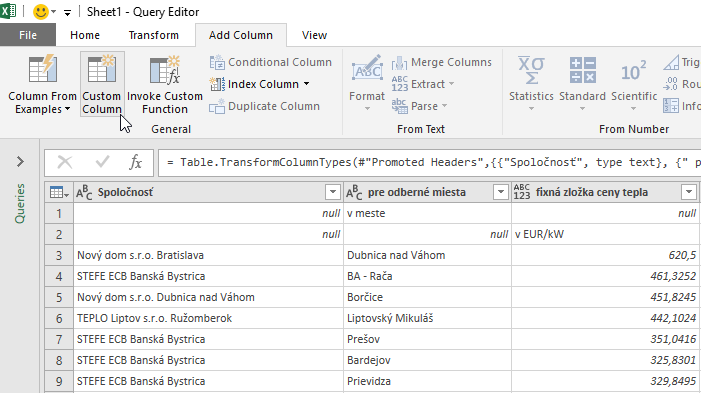Click Column From Examples icon
Viewport: 701px width, 393px height.
42,70
